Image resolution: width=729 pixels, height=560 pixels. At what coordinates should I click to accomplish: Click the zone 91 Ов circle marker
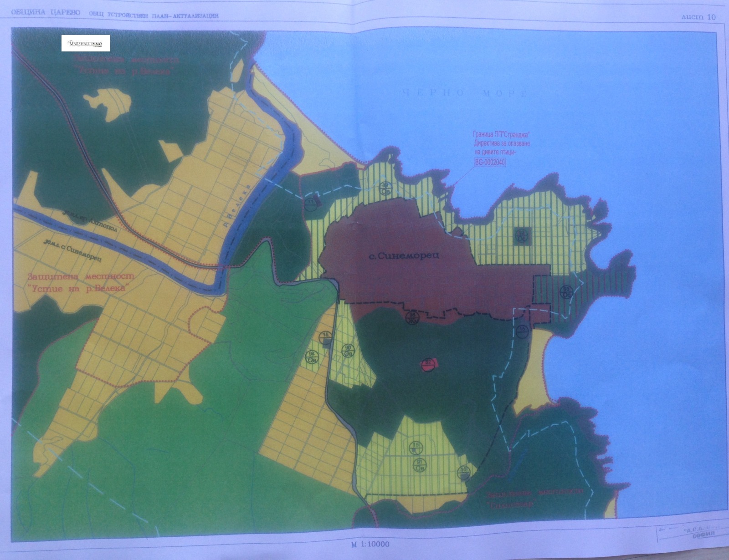(x=418, y=465)
